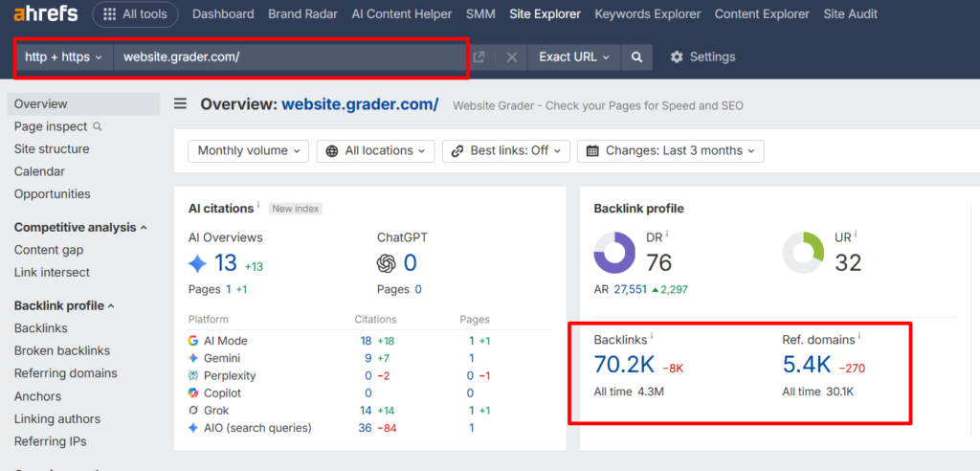This screenshot has height=471, width=980.
Task: Open Link intersect
Action: 52,272
